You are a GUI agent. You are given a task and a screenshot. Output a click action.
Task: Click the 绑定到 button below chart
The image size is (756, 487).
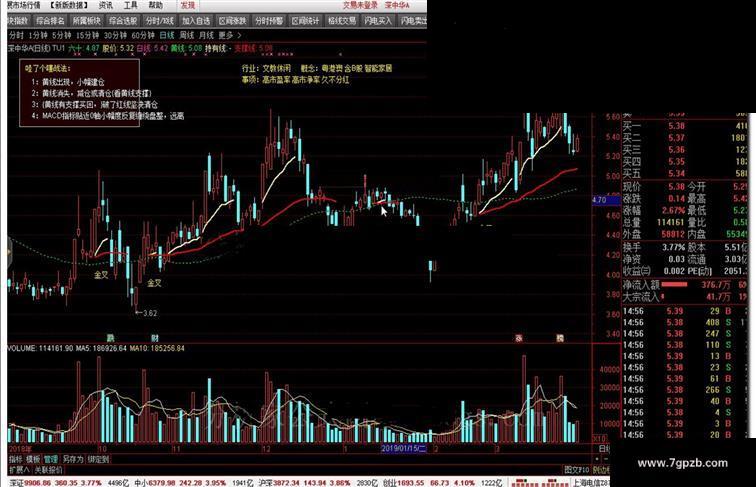98,460
